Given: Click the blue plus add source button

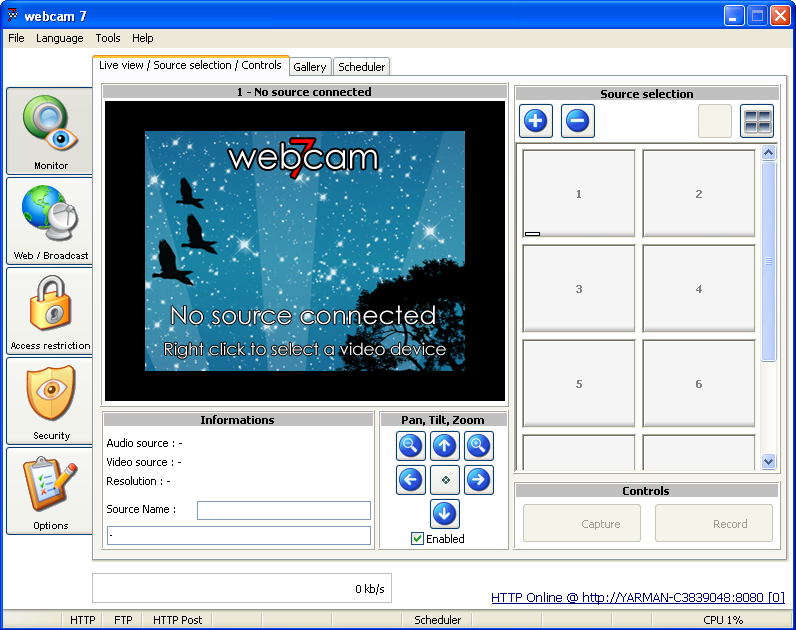Looking at the screenshot, I should pyautogui.click(x=536, y=121).
